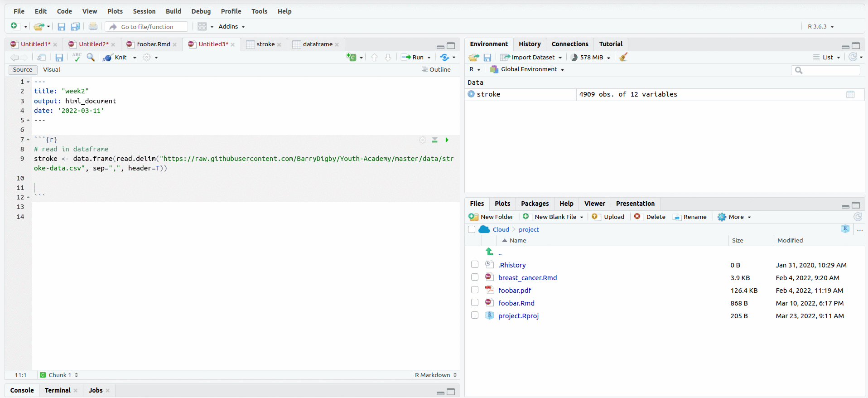Image resolution: width=868 pixels, height=398 pixels.
Task: Open the Import Dataset dropdown
Action: pos(531,57)
